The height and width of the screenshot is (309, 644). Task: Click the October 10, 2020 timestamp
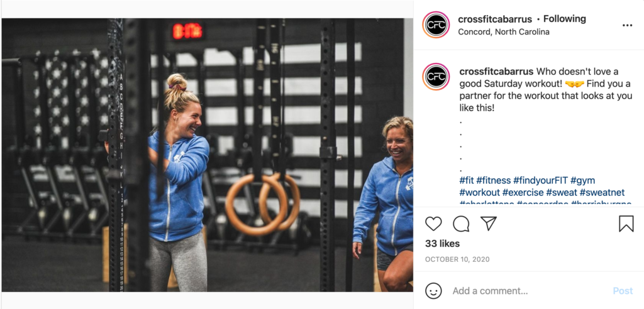[457, 259]
